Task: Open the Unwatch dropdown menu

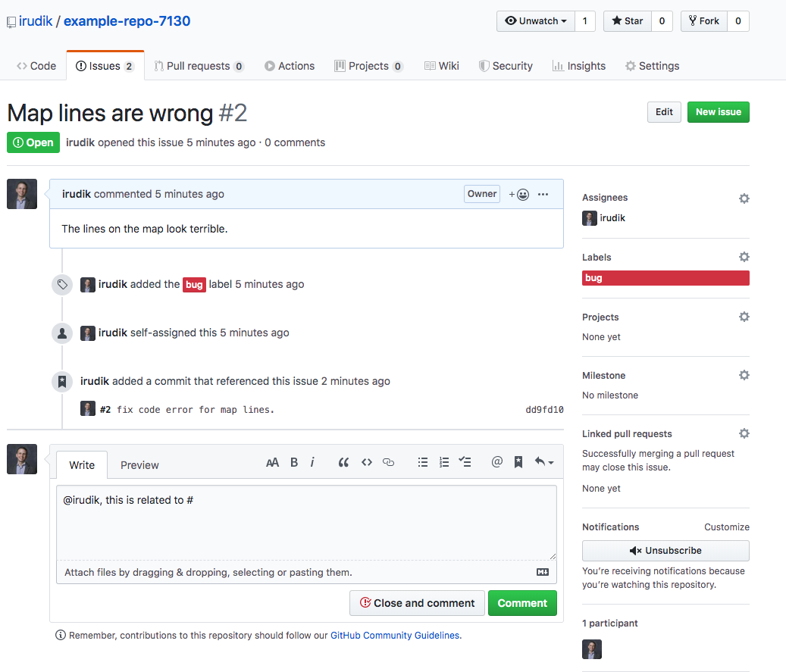Action: click(535, 21)
